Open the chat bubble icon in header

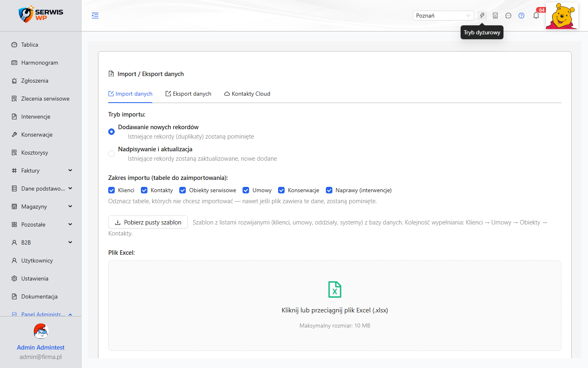[508, 16]
